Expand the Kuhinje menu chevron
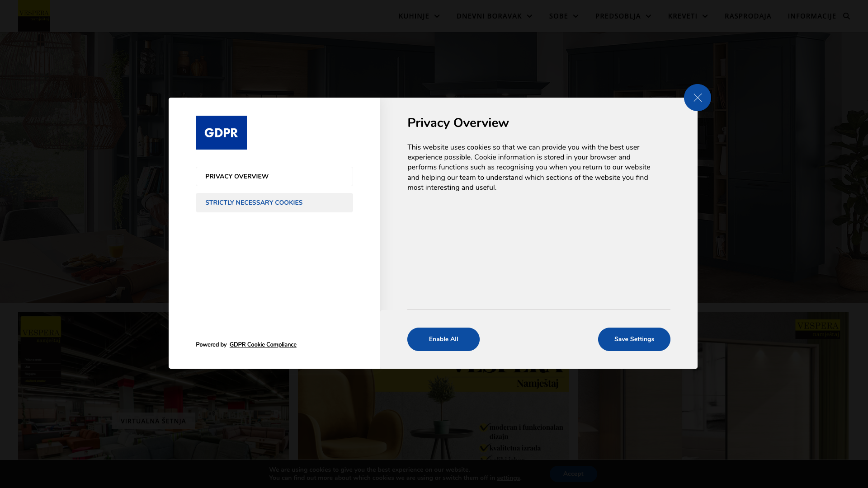The width and height of the screenshot is (868, 488). coord(437,16)
